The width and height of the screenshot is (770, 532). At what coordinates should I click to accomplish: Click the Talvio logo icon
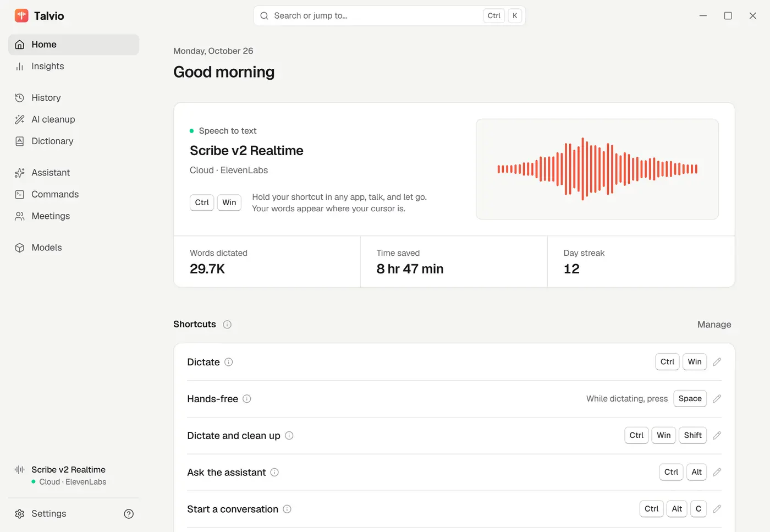[x=21, y=15]
